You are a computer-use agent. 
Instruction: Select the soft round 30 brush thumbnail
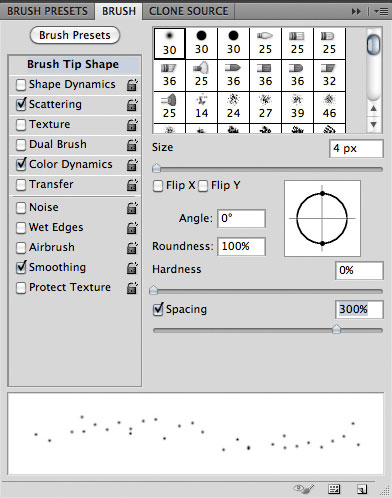[x=170, y=44]
